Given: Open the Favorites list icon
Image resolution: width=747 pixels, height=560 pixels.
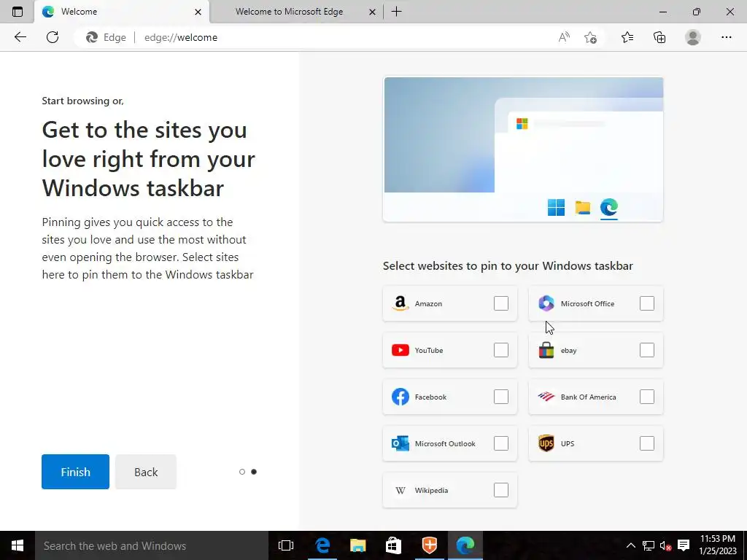Looking at the screenshot, I should [x=627, y=37].
